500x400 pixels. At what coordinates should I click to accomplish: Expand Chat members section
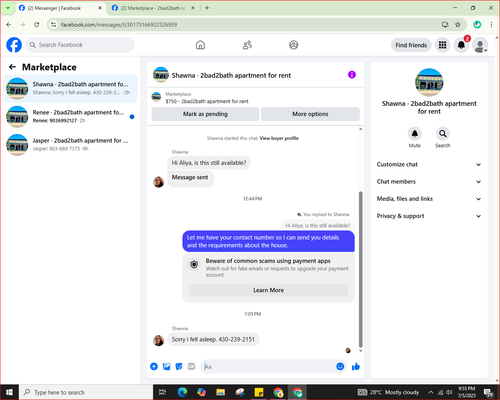[x=429, y=182]
